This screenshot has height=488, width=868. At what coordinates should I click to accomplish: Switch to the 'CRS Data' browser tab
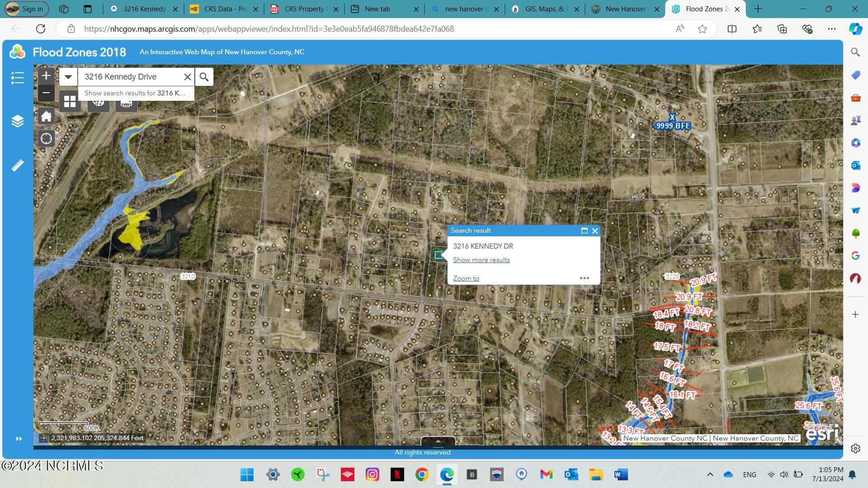[x=225, y=9]
